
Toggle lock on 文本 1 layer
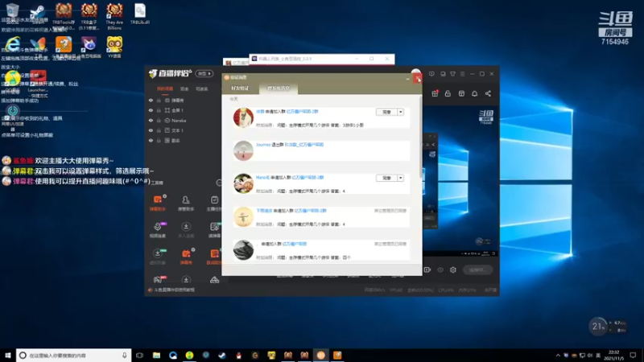tap(159, 130)
